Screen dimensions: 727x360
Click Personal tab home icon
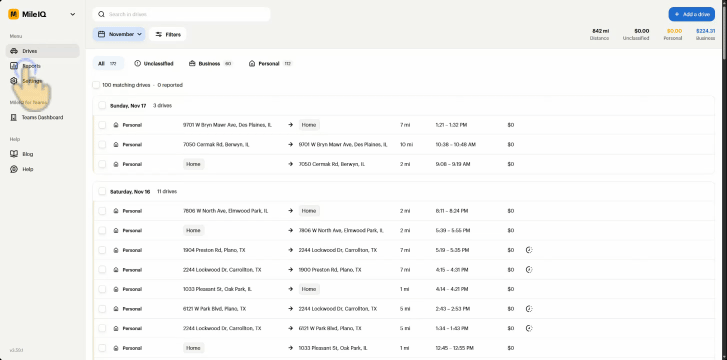tap(252, 64)
